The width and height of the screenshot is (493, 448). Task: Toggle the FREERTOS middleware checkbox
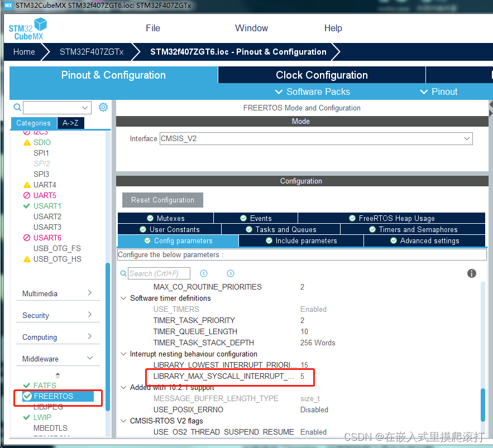[26, 397]
